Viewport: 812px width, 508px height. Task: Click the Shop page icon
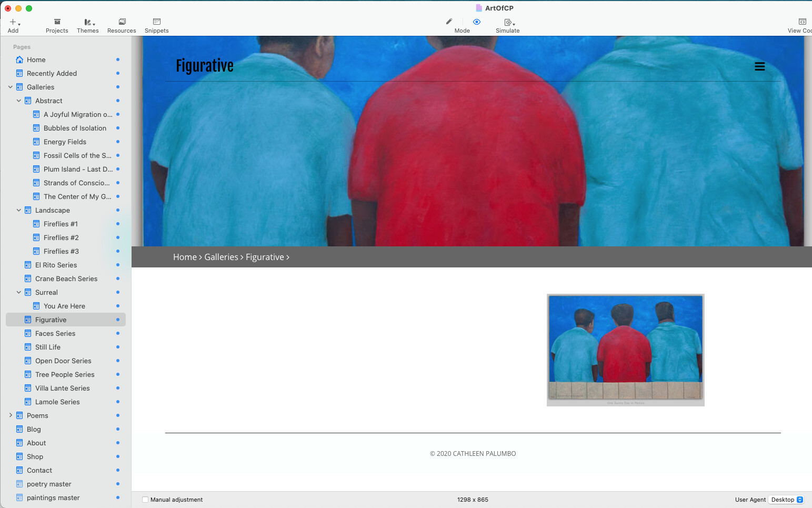point(19,456)
